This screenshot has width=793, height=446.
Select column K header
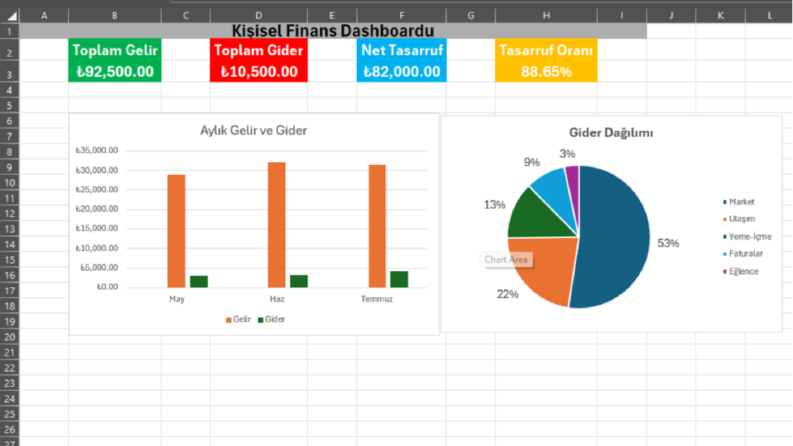click(720, 16)
